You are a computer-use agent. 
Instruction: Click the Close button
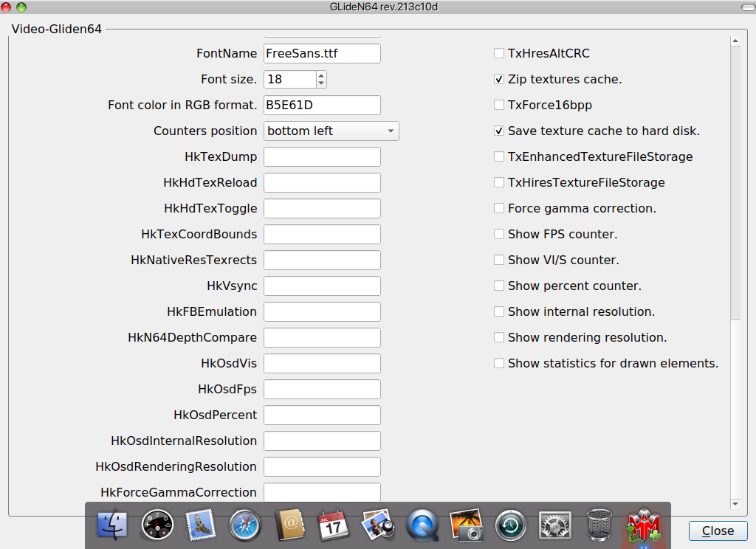coord(718,531)
